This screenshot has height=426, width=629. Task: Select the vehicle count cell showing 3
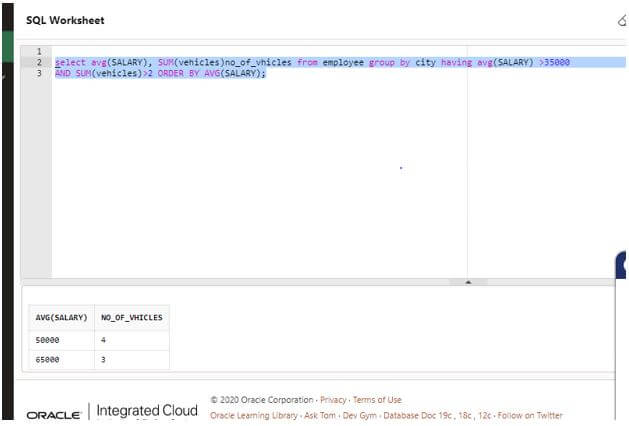[132, 359]
